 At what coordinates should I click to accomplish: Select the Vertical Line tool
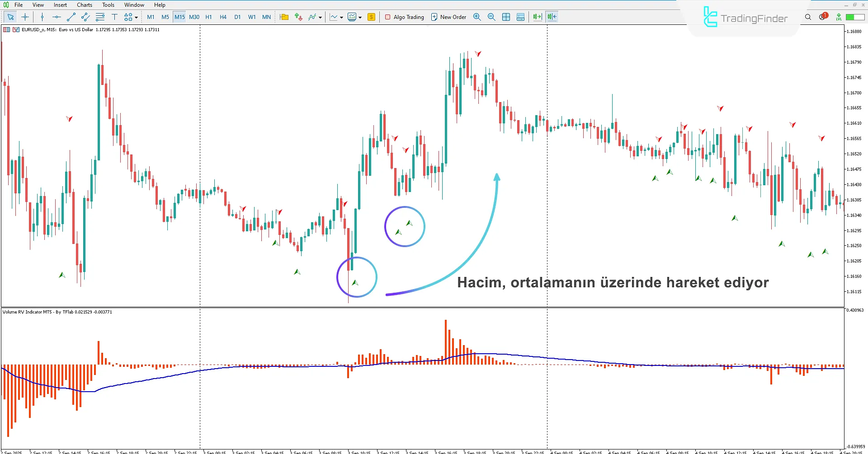click(42, 17)
